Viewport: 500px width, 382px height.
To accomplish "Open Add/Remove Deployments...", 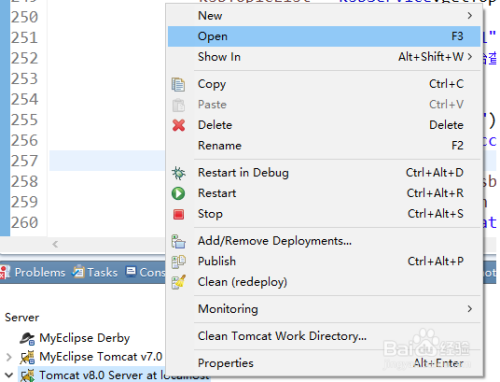I will pos(324,241).
